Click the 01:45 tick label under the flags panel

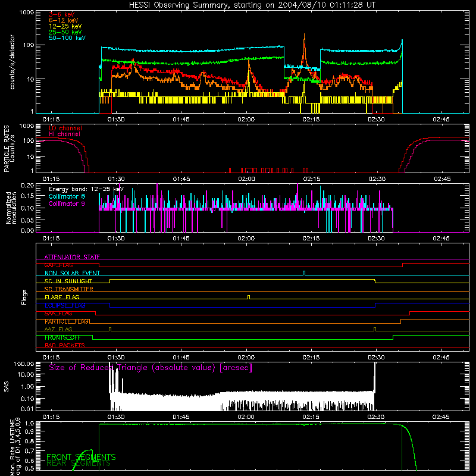[181, 358]
